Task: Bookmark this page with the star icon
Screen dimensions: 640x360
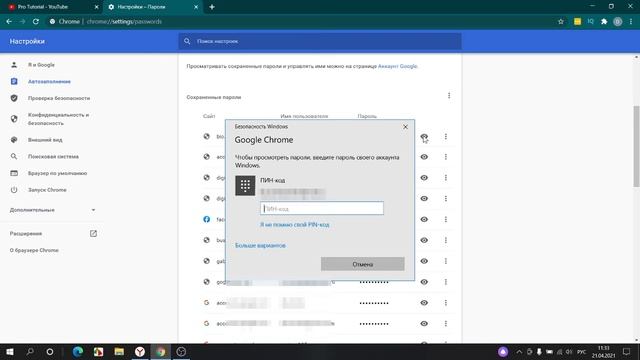Action: [x=561, y=21]
